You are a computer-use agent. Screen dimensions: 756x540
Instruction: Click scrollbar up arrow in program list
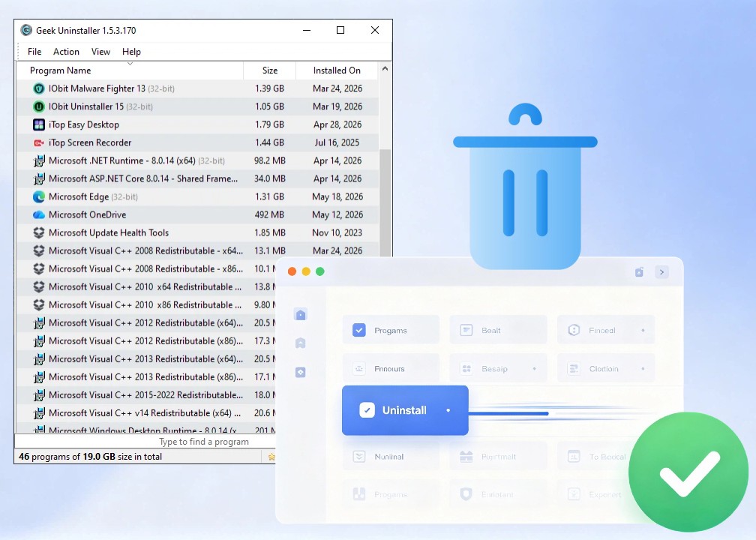pyautogui.click(x=385, y=69)
